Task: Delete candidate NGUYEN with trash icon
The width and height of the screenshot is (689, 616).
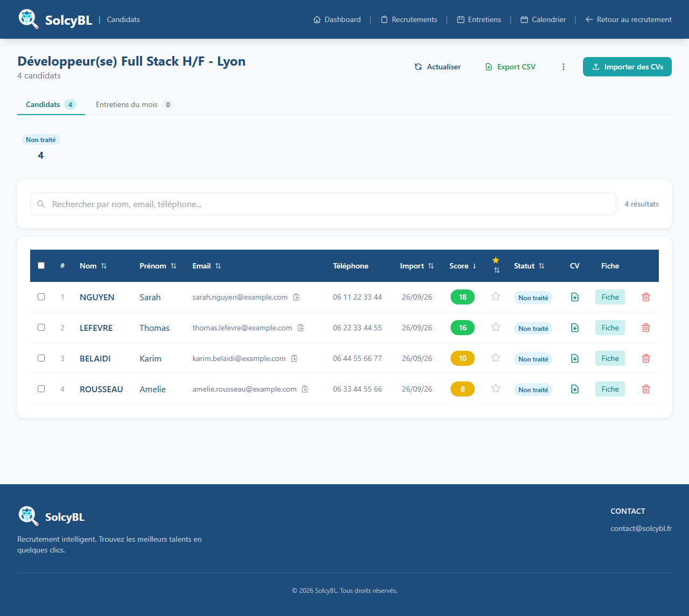Action: pyautogui.click(x=646, y=297)
